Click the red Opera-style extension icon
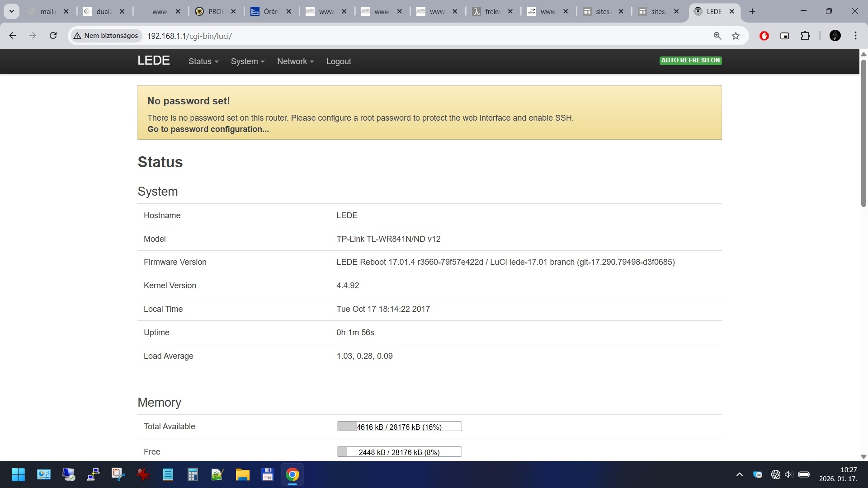 764,36
